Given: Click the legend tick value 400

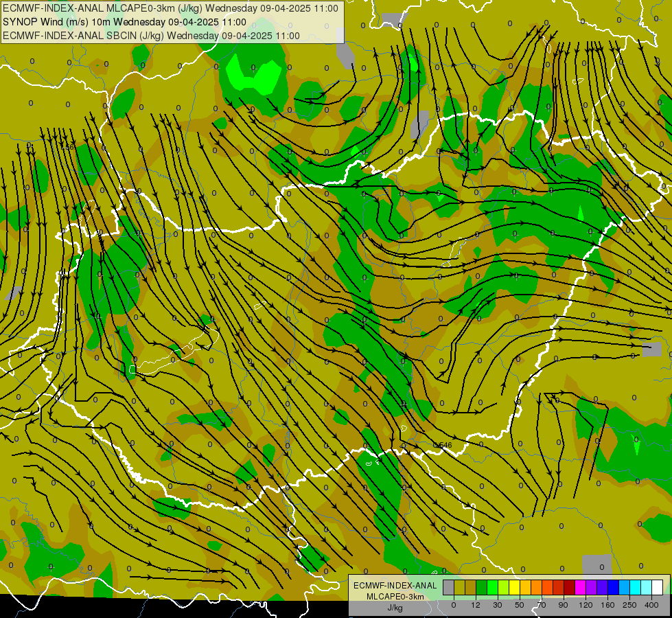Looking at the screenshot, I should (x=651, y=605).
